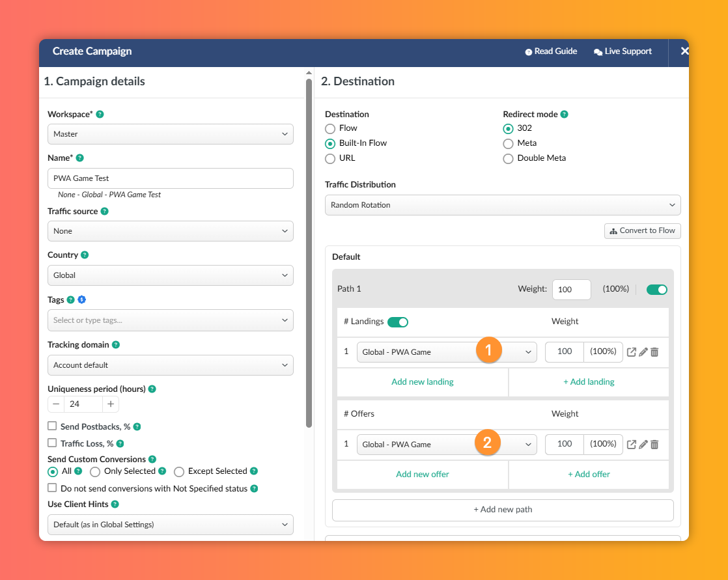Open Read Guide in the header
Screen dimensions: 728x580
pos(551,51)
